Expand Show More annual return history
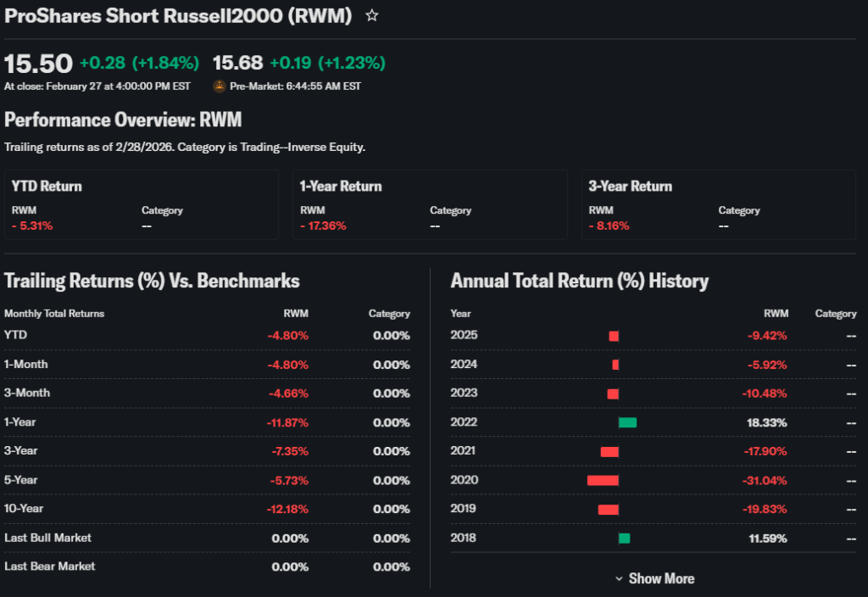 tap(654, 578)
